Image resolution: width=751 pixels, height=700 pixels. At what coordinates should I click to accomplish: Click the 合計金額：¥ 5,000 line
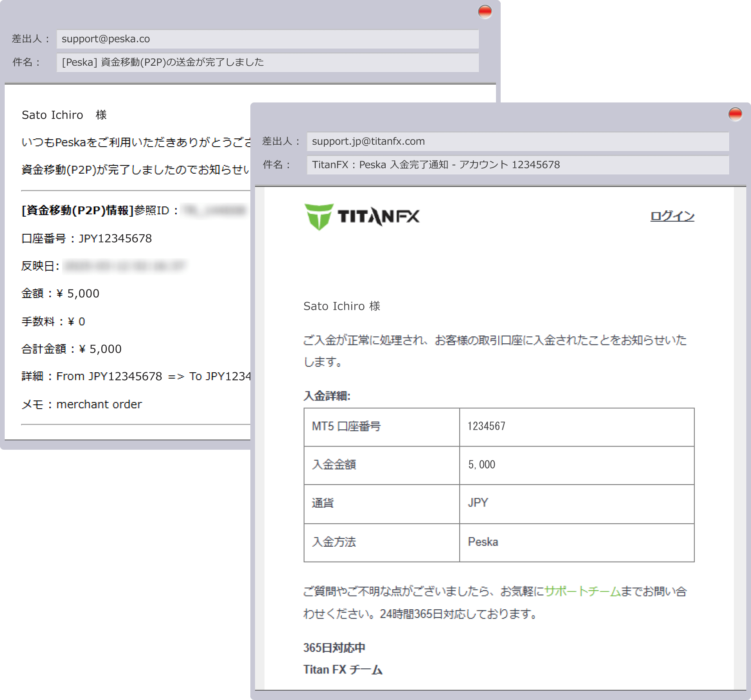coord(71,349)
